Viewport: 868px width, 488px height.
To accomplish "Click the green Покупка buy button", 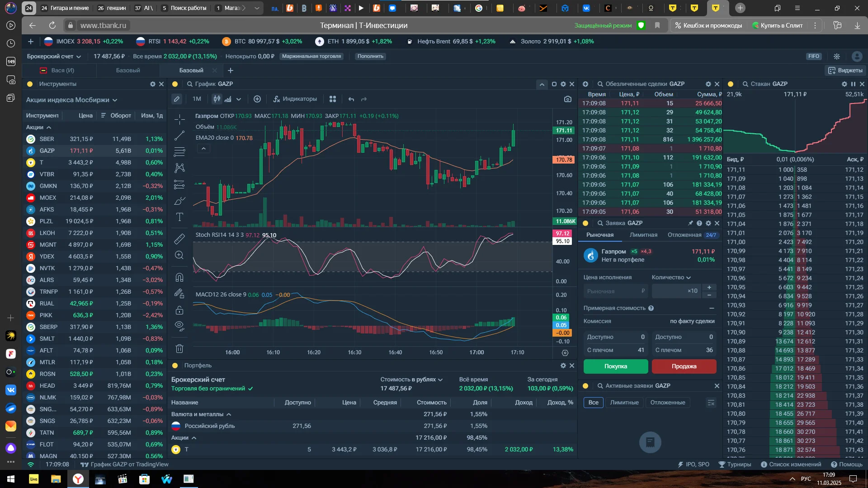I will click(616, 366).
